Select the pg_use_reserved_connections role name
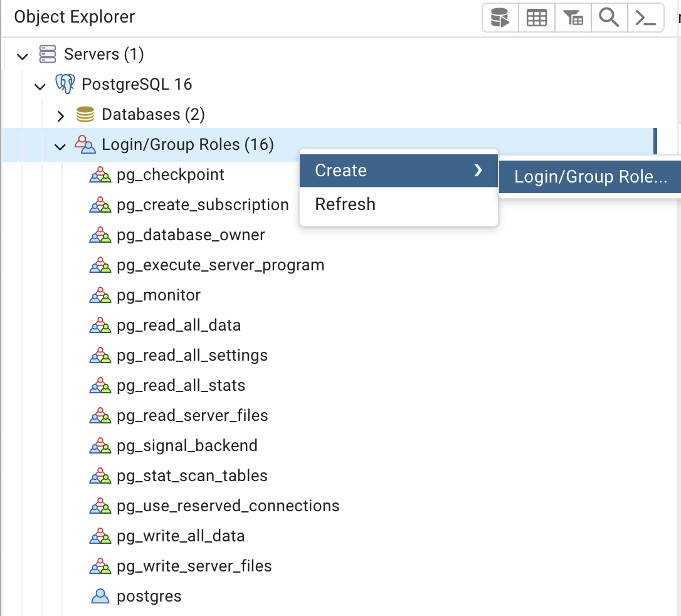The height and width of the screenshot is (616, 681). (228, 506)
